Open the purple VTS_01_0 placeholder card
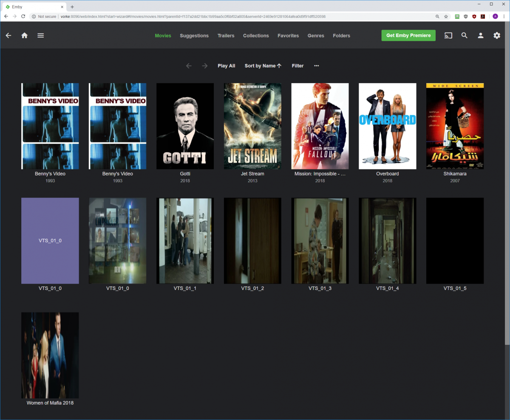This screenshot has width=510, height=420. click(50, 241)
